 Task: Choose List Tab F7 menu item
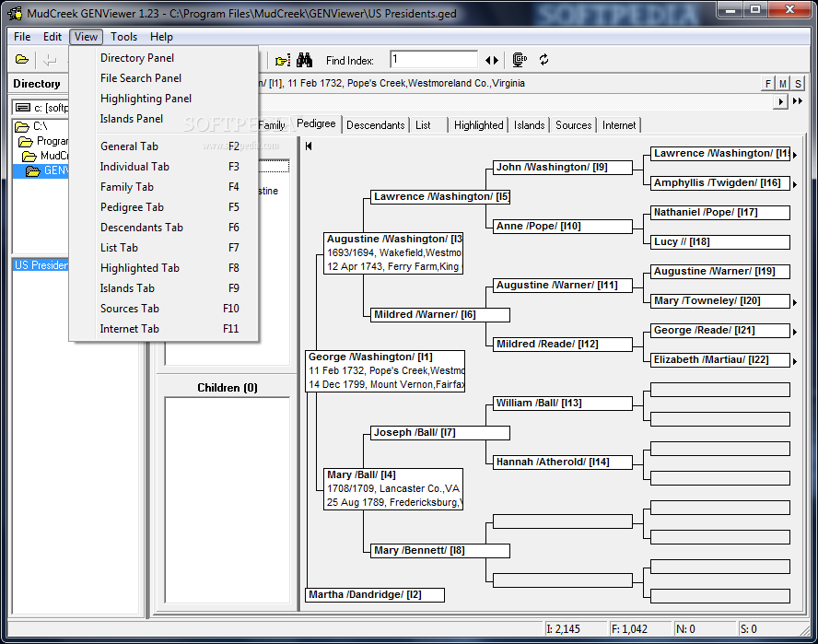[164, 248]
